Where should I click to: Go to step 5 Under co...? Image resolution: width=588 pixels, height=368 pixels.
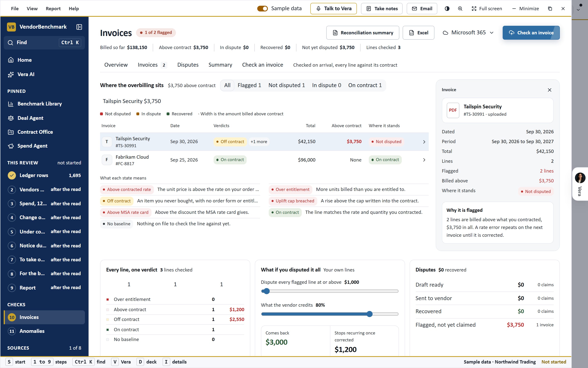click(x=44, y=231)
